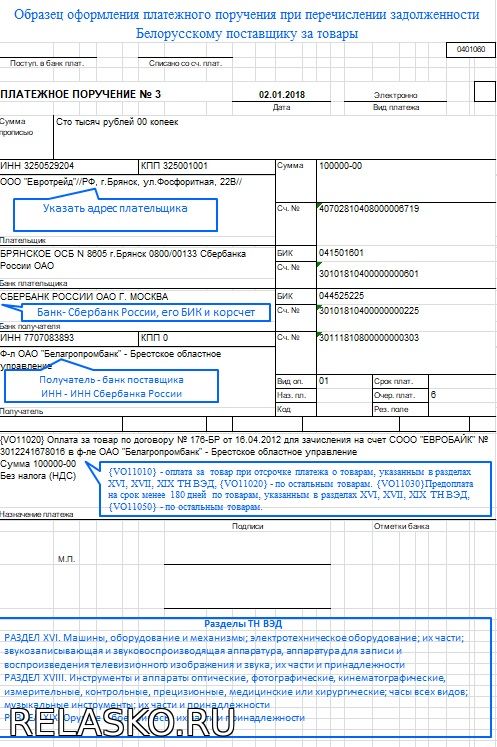Click the recipient name 'Ф-л ОАО "Белагропромбанк"' cell
This screenshot has width=497, height=747.
111,360
